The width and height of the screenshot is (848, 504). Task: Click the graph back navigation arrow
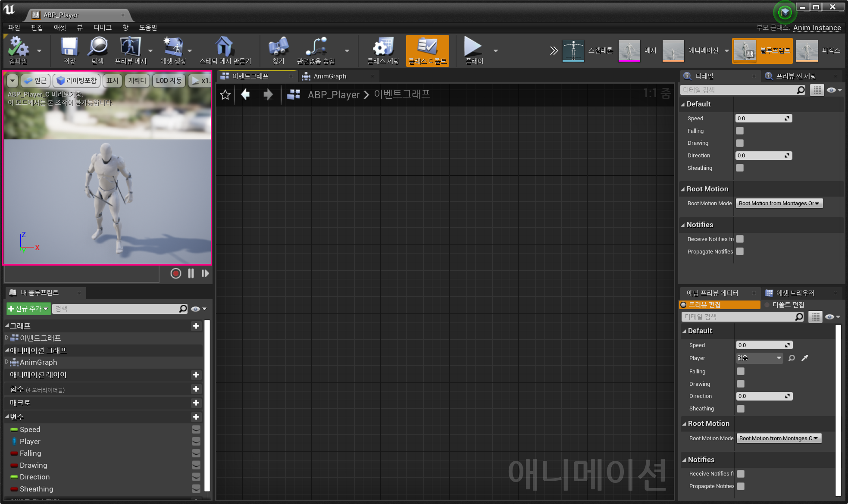click(245, 94)
